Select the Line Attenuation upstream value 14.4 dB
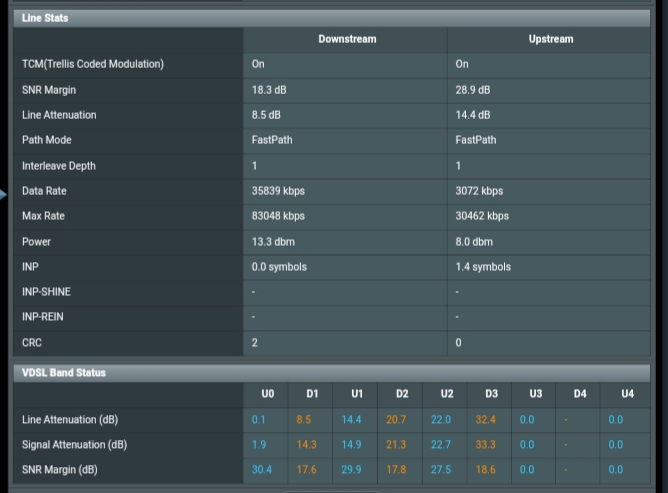This screenshot has width=668, height=493. pyautogui.click(x=472, y=115)
